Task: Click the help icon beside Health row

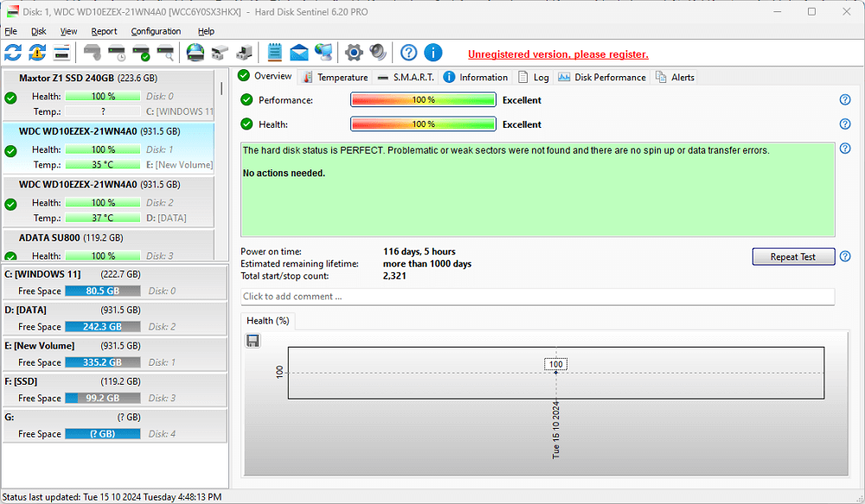Action: coord(845,124)
